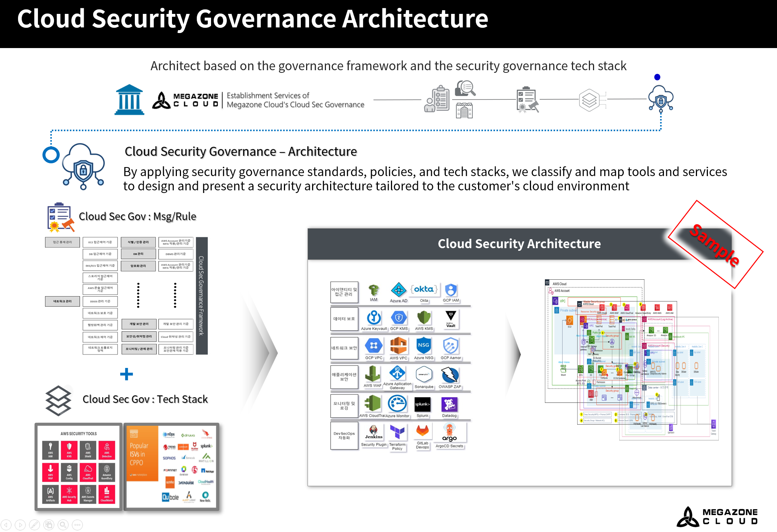Select the HashiCorp Vault icon

pyautogui.click(x=451, y=318)
